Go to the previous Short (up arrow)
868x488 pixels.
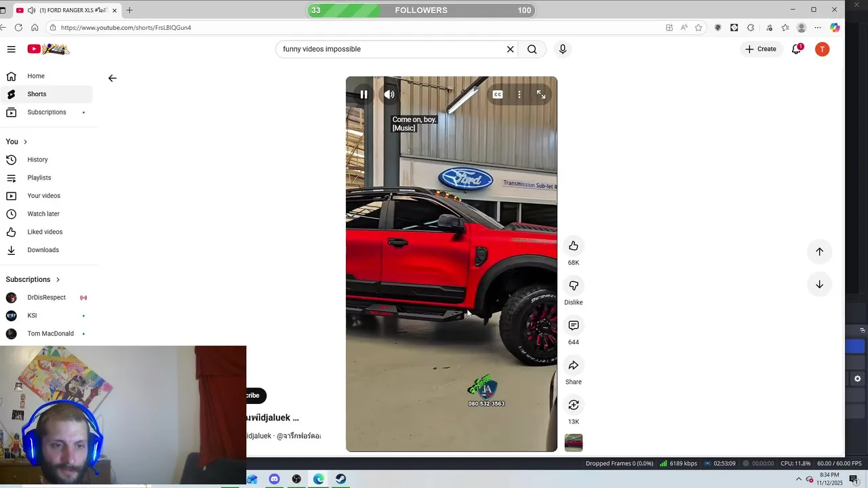pos(819,251)
